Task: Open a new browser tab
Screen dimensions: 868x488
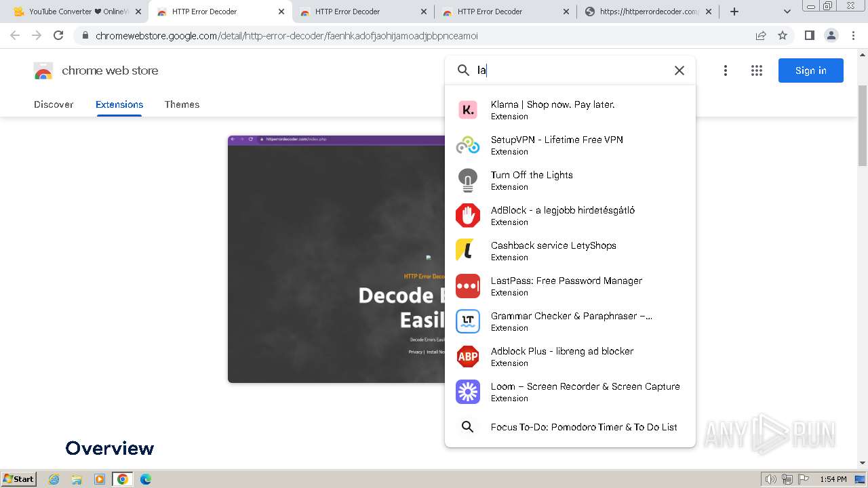Action: click(x=734, y=12)
